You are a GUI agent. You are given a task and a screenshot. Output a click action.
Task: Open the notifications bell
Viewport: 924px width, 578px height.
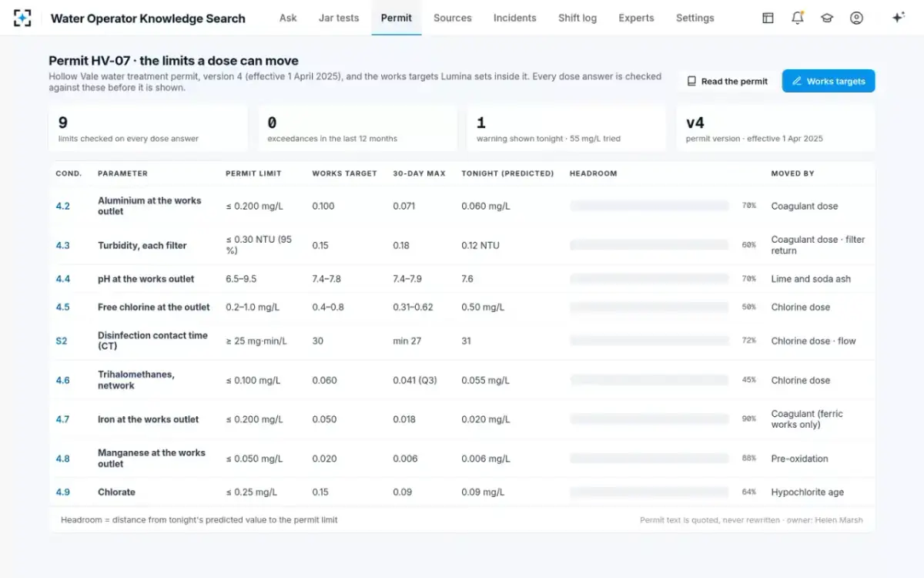(798, 18)
